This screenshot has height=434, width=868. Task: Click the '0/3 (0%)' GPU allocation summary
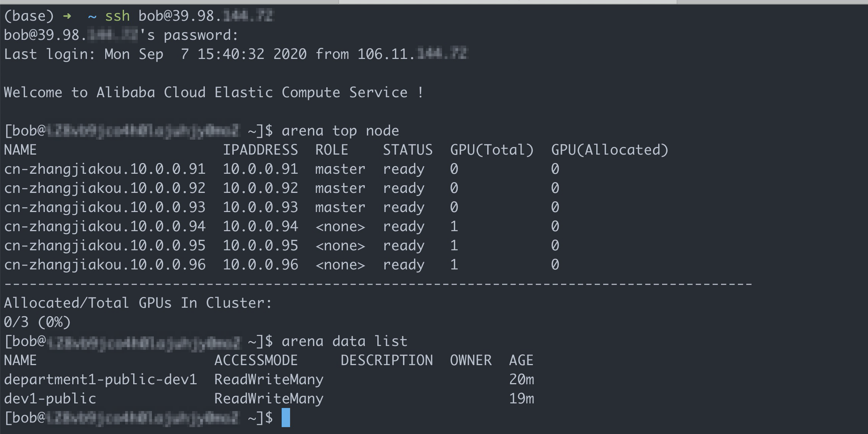click(37, 322)
